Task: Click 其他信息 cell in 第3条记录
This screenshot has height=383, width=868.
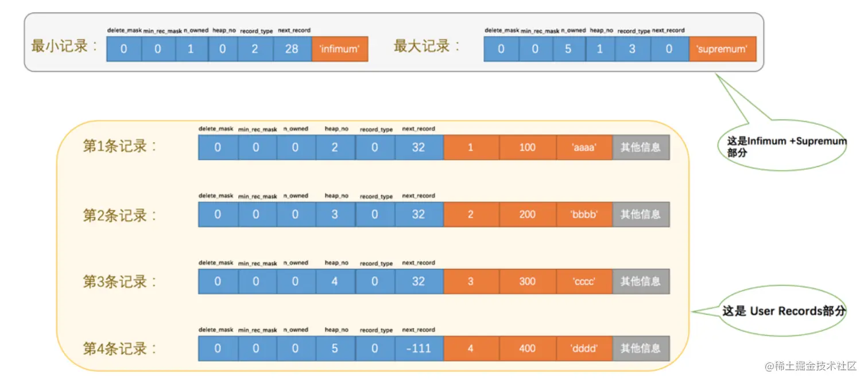Action: tap(641, 282)
